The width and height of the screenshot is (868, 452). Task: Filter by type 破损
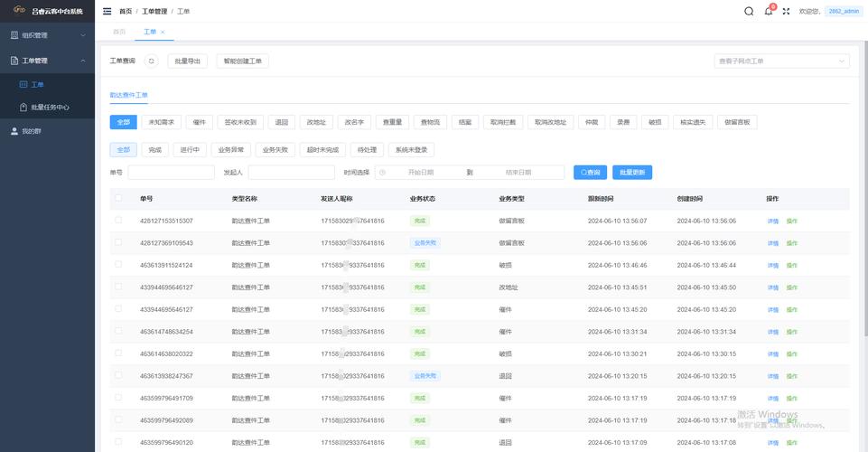tap(655, 122)
